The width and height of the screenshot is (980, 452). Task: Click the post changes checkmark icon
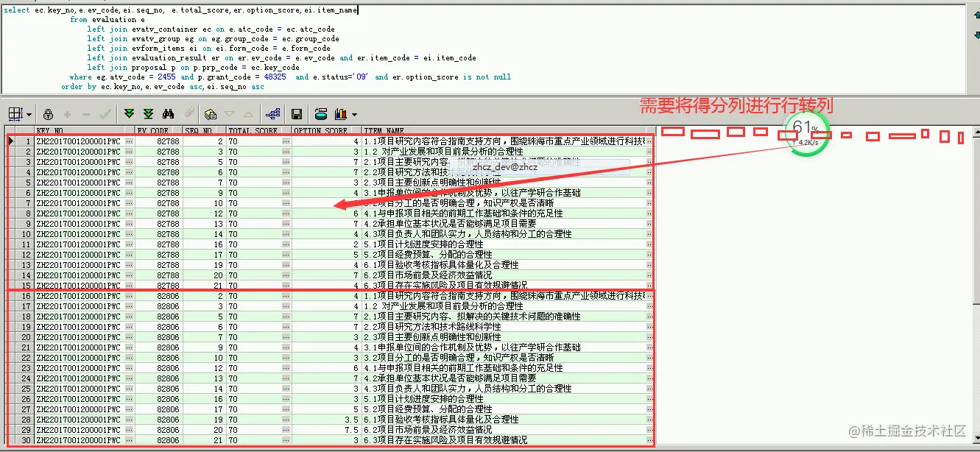(105, 115)
